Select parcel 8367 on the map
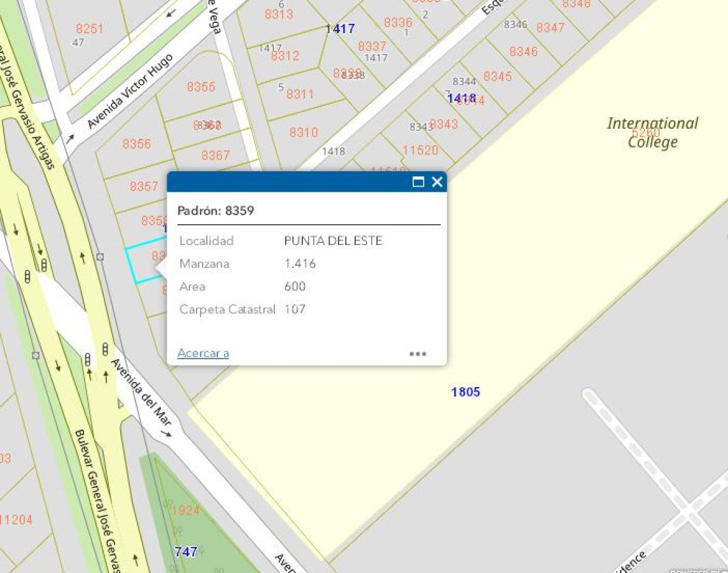Image resolution: width=728 pixels, height=573 pixels. (x=216, y=155)
